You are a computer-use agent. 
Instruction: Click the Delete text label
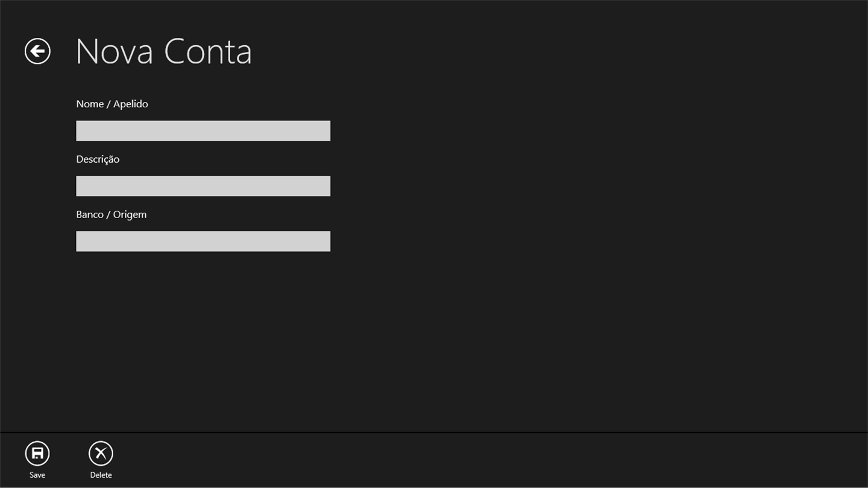click(x=101, y=475)
